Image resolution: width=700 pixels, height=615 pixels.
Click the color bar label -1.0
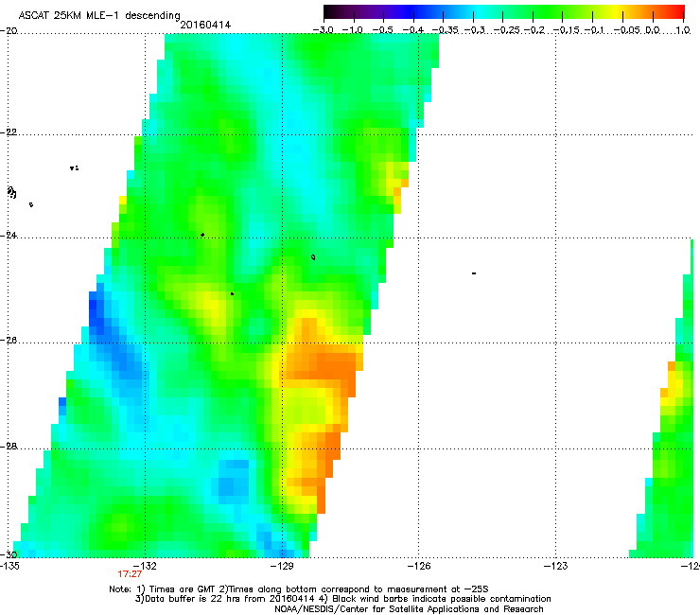(352, 30)
